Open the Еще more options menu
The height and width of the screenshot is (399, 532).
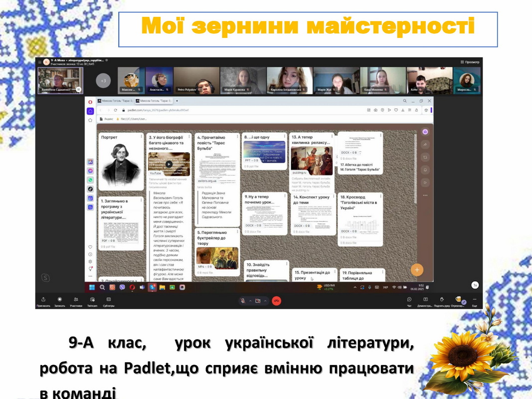tap(474, 301)
